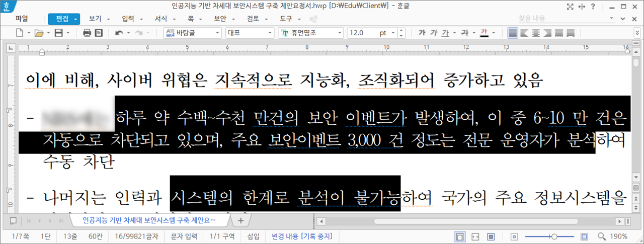Click the Hangul app logo icon
The height and width of the screenshot is (244, 644).
tap(7, 7)
